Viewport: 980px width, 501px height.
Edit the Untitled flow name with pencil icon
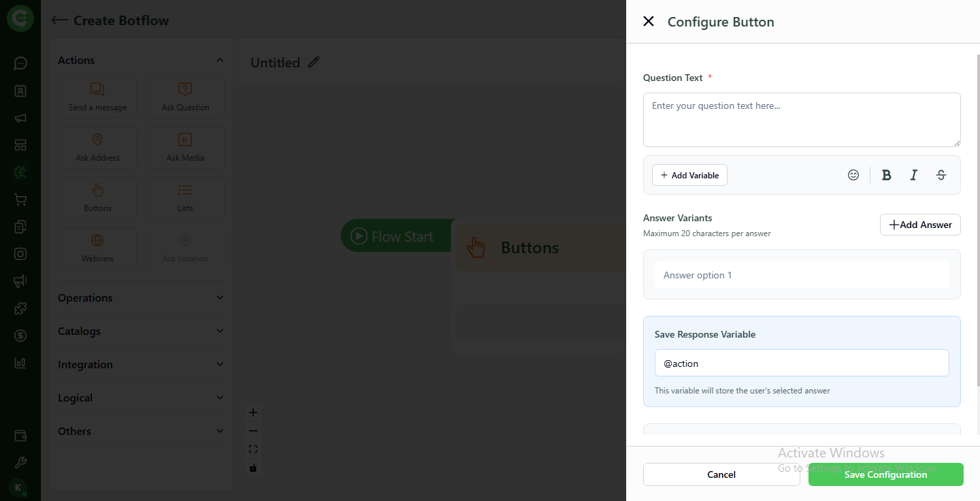click(x=313, y=61)
